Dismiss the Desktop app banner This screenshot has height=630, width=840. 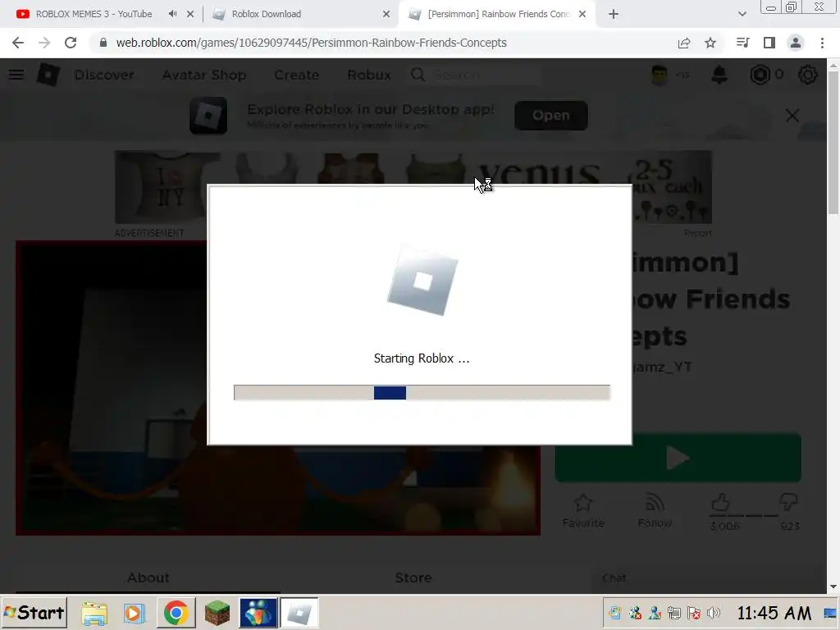792,115
